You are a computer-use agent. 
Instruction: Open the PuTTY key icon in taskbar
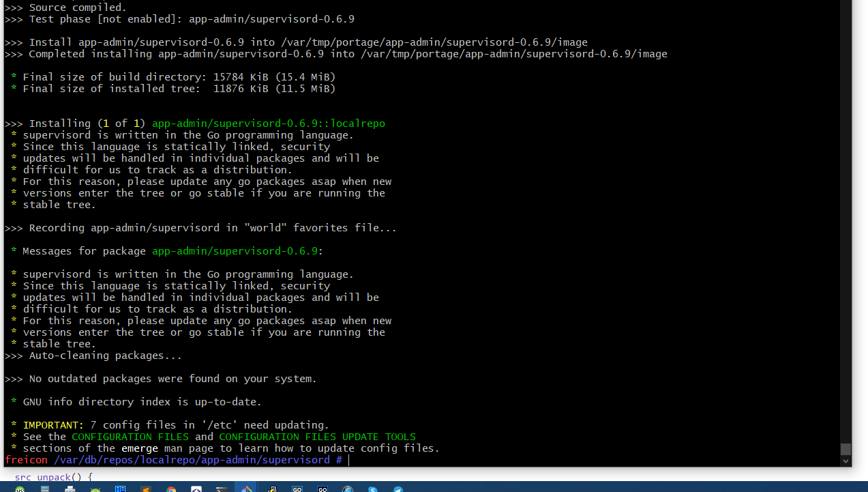(x=271, y=489)
